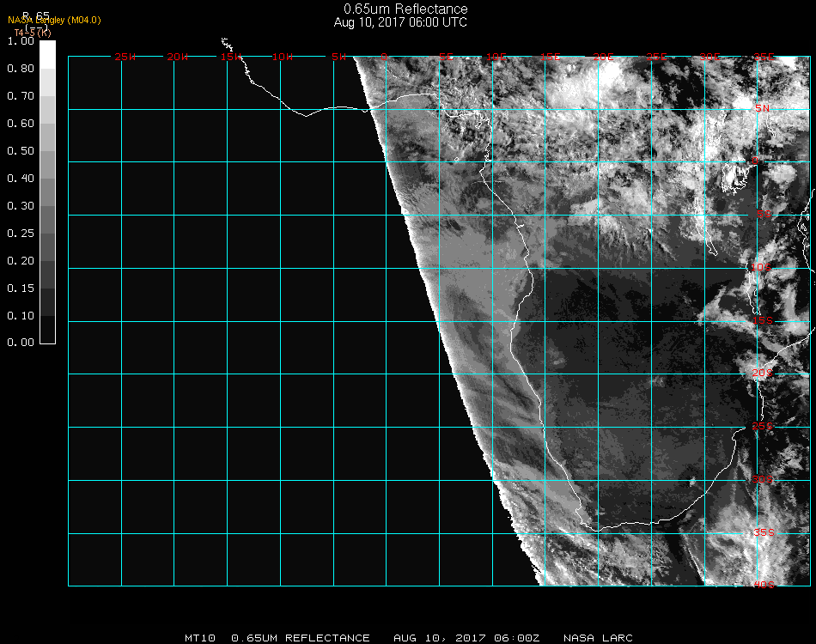Screen dimensions: 816x644
Task: Click the mid-gray colorbar segment near 0.50
Action: [47, 164]
